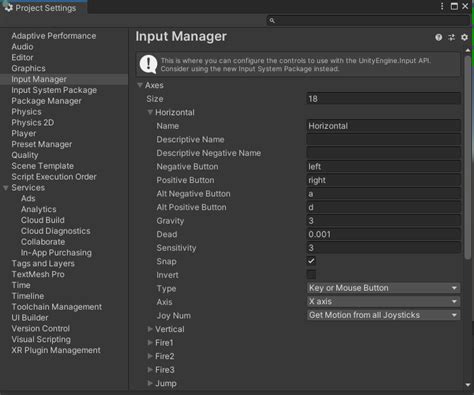The width and height of the screenshot is (474, 395).
Task: Click the Name field containing Horizontal
Action: coord(383,126)
